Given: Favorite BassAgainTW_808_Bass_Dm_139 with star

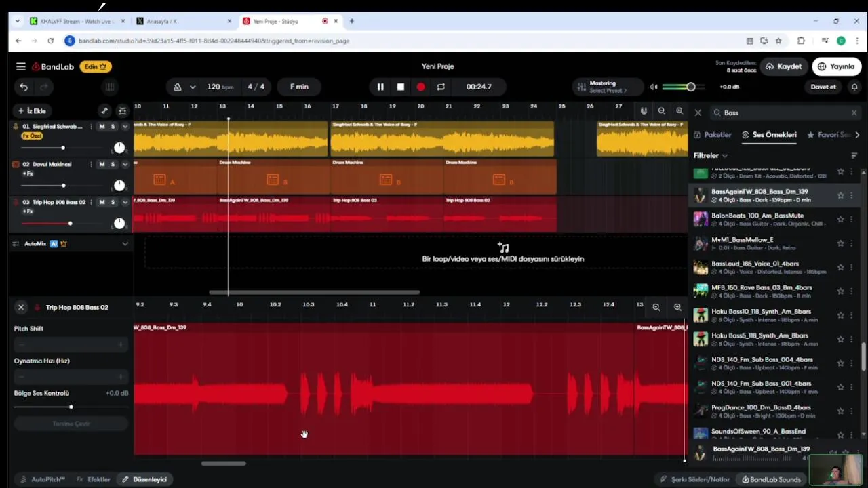Looking at the screenshot, I should [x=841, y=195].
